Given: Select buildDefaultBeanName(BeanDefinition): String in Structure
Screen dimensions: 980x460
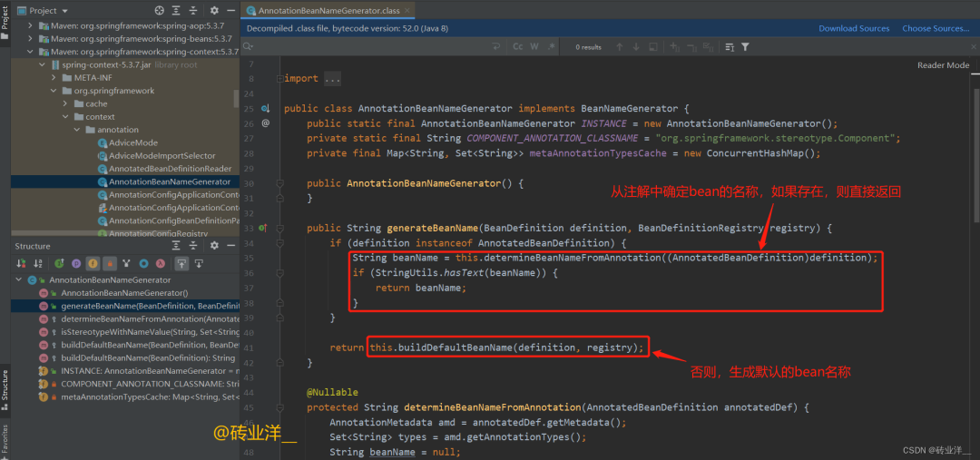Looking at the screenshot, I should (x=147, y=357).
